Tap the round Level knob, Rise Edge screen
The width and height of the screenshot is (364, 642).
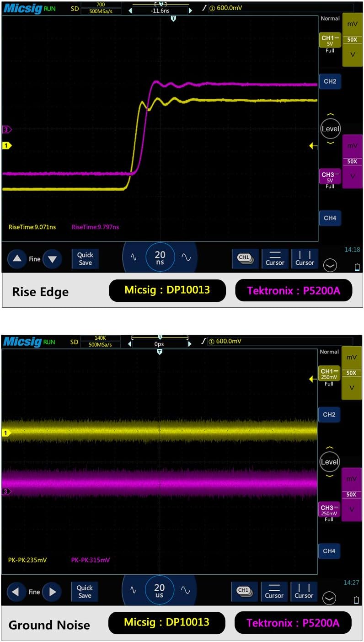[331, 128]
